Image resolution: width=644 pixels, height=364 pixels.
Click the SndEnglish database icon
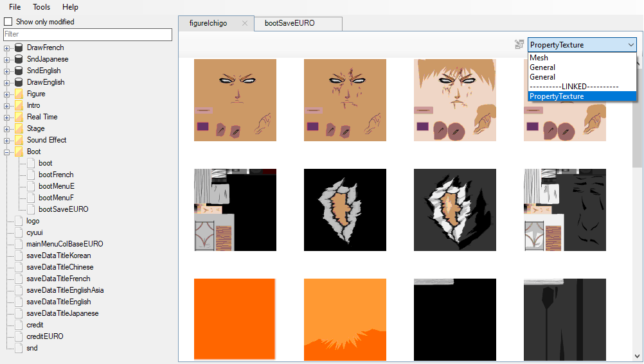coord(19,71)
